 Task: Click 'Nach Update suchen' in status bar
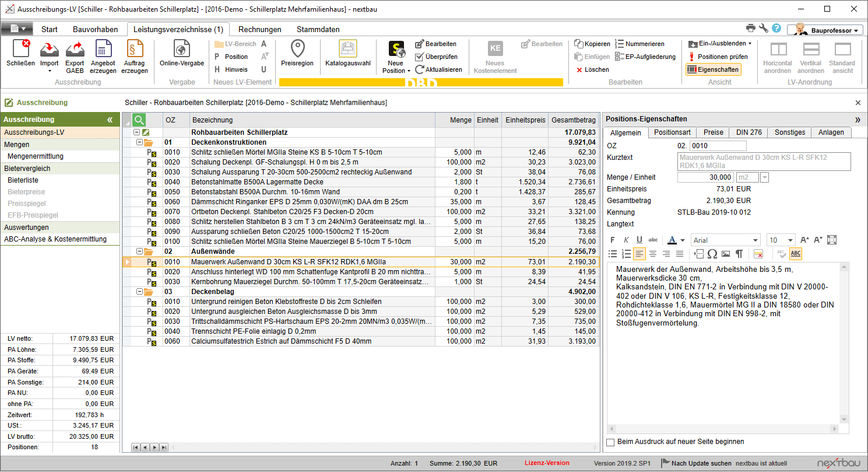click(701, 463)
